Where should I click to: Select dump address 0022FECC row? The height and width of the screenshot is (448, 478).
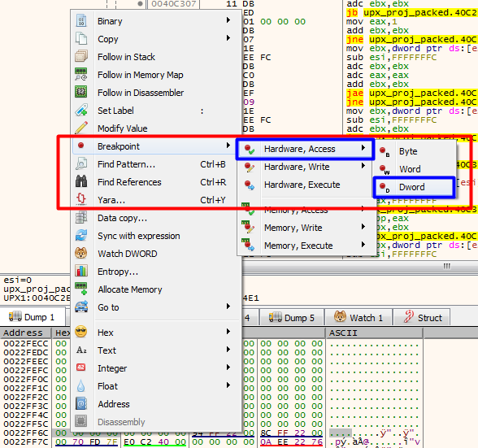[x=26, y=343]
